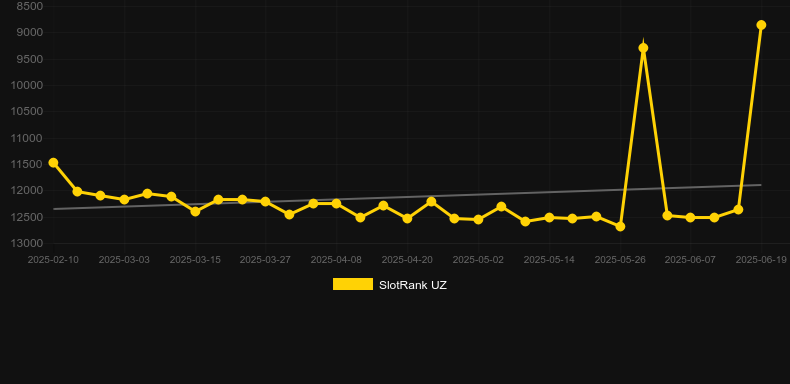Select the data point above 2025-03-15
790x384 pixels.
(195, 211)
